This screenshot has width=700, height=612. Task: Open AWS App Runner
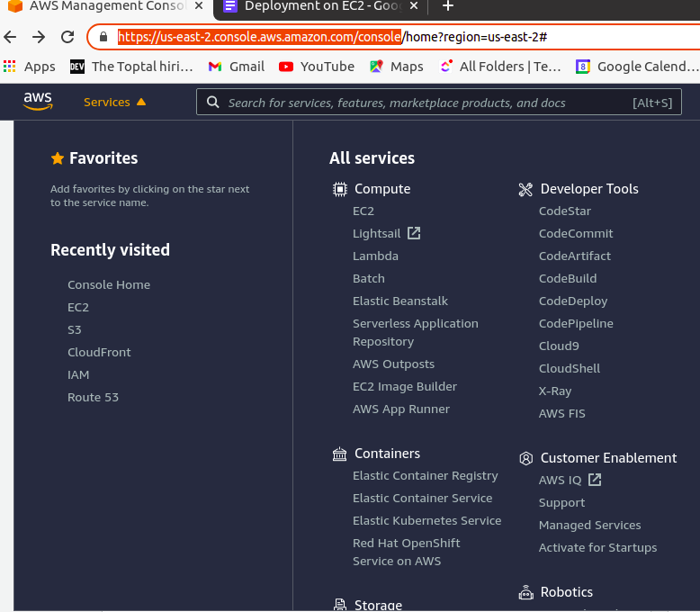401,409
